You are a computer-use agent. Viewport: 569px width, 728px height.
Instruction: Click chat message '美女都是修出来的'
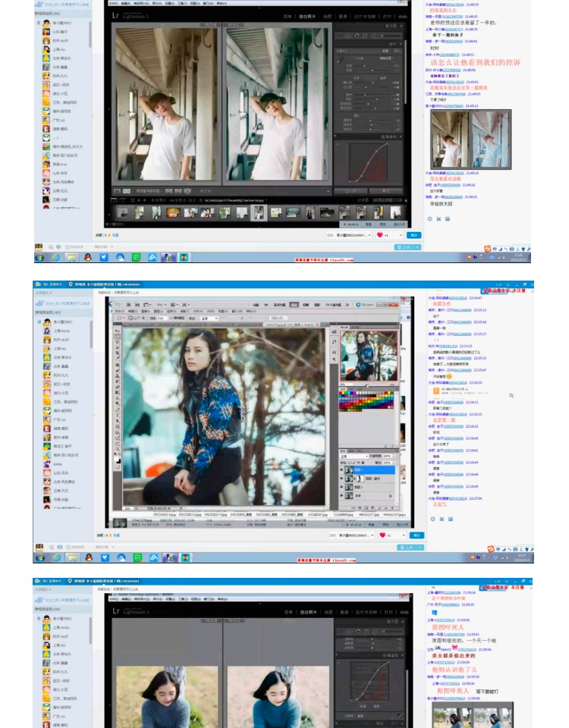click(454, 655)
